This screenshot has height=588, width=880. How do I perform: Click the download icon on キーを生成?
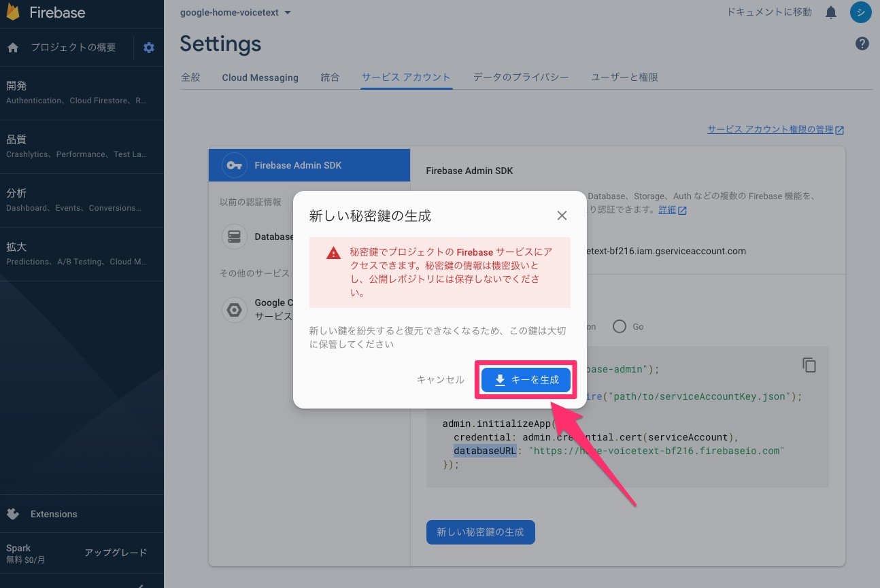tap(500, 380)
